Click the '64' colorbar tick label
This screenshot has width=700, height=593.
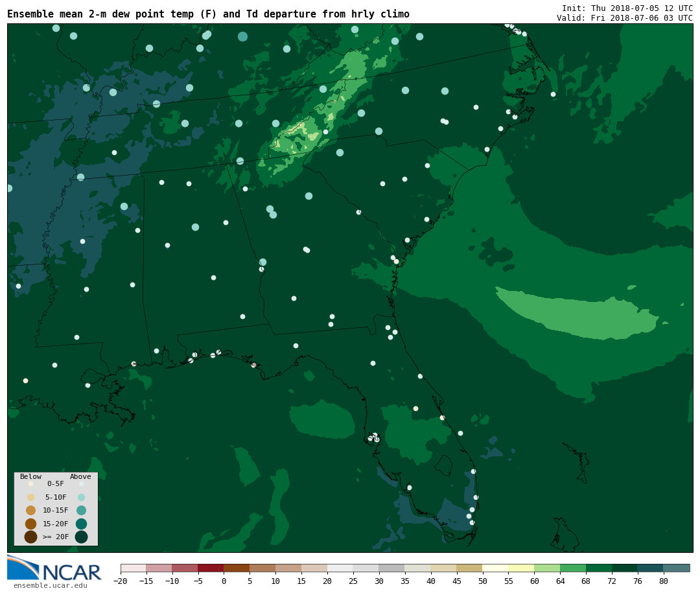point(560,581)
